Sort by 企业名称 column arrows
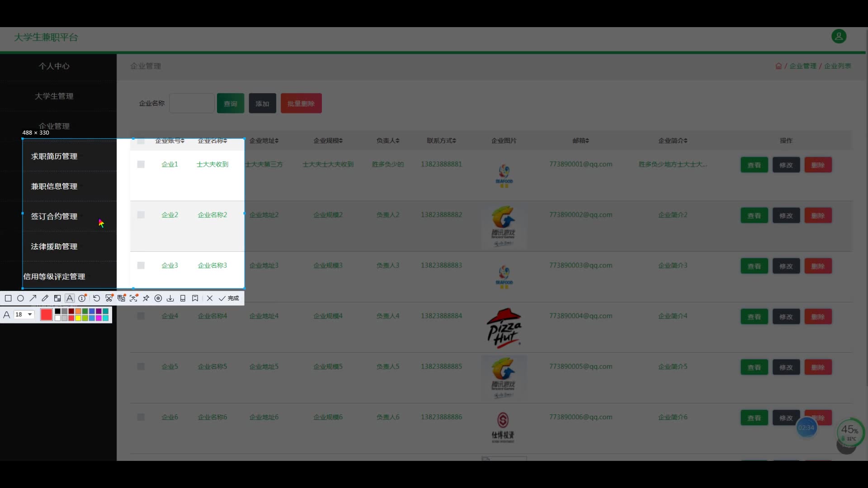The width and height of the screenshot is (868, 488). tap(225, 141)
